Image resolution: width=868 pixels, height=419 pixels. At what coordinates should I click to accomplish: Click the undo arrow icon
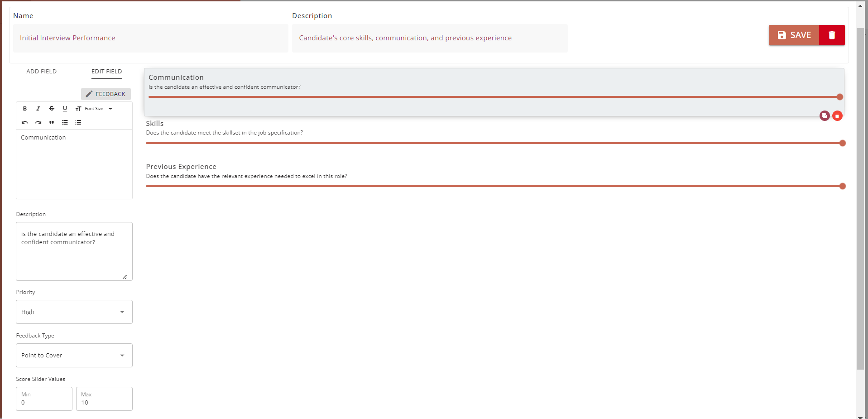click(25, 122)
